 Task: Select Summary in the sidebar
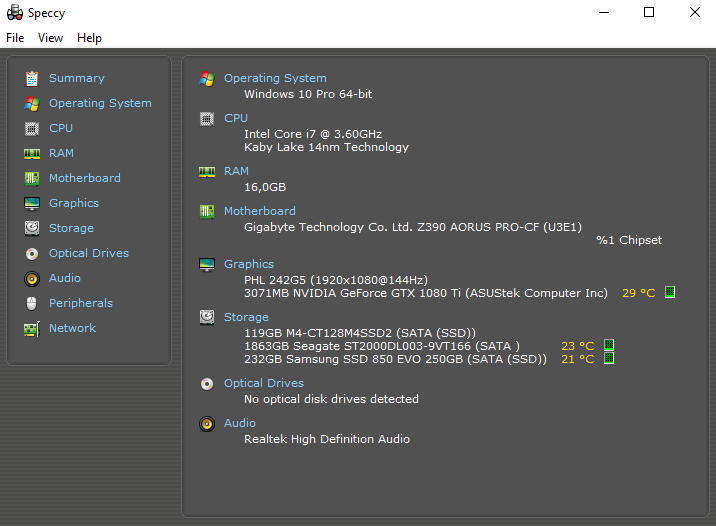point(76,78)
